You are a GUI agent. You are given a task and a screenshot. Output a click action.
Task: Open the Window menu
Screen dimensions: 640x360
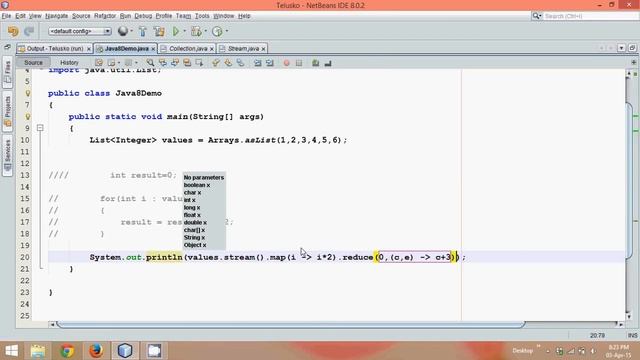pos(224,16)
